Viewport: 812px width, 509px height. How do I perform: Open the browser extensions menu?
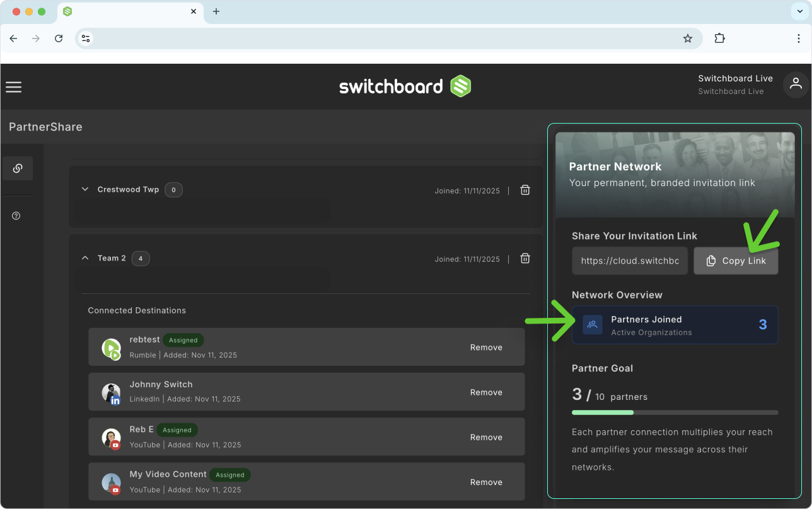click(x=719, y=38)
